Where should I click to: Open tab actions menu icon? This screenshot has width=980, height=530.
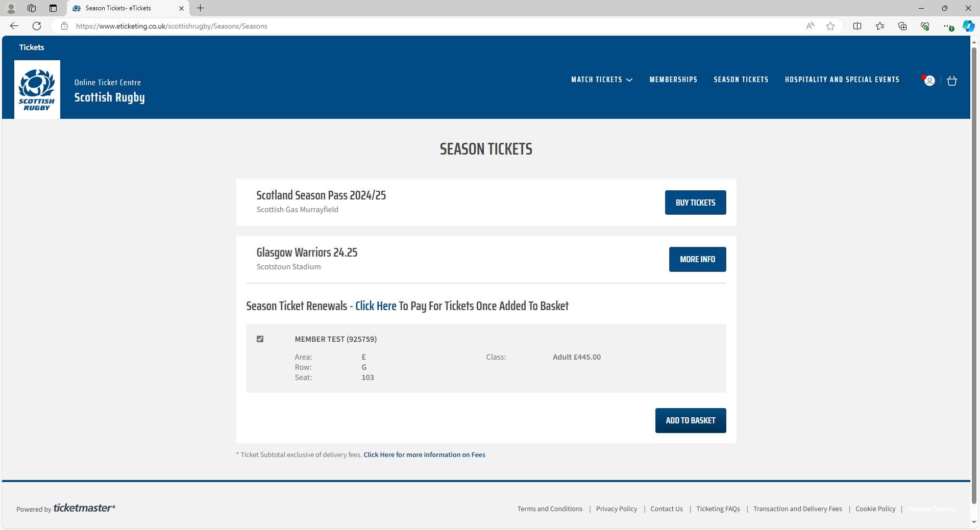[53, 8]
